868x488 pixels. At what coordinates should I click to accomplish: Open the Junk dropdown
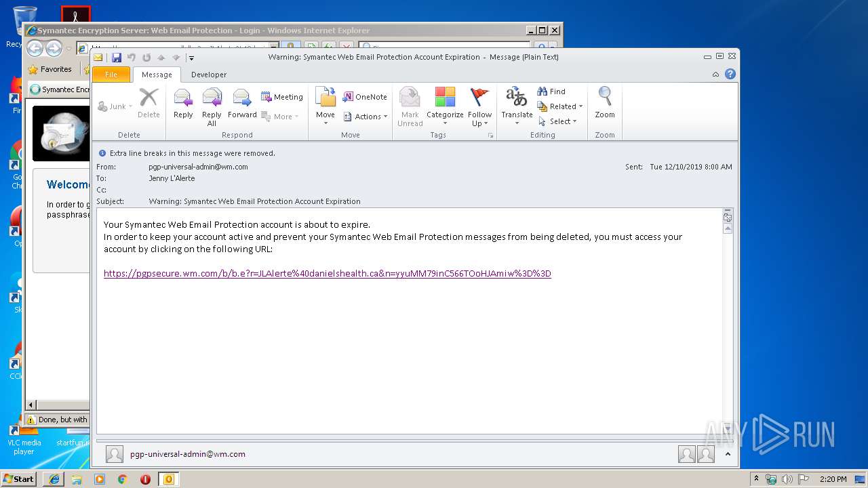click(115, 106)
